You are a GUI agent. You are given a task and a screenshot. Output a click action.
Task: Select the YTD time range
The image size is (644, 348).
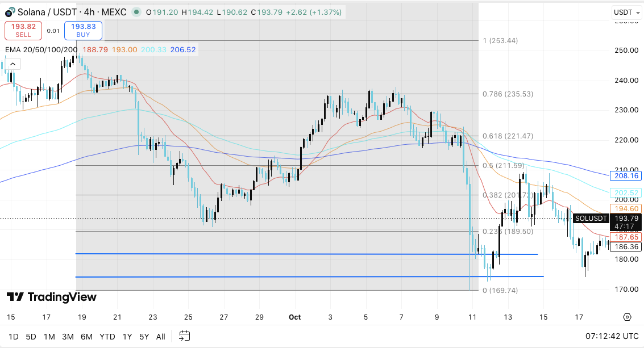(x=107, y=337)
